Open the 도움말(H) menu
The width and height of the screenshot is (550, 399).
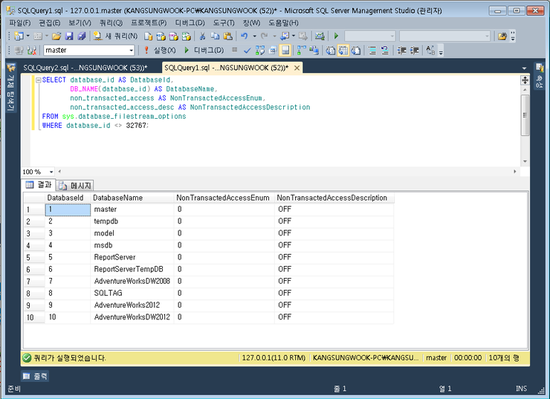(x=283, y=23)
